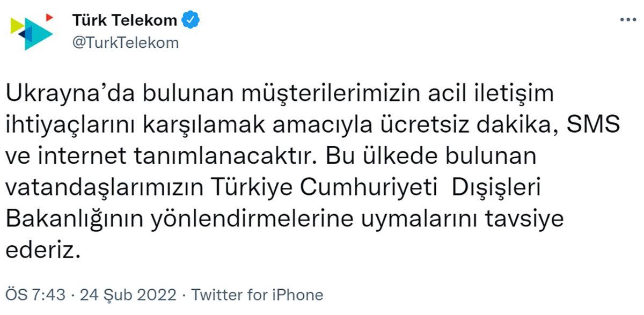Open the Twitter for iPhone source link
The height and width of the screenshot is (315, 644).
coord(258,295)
